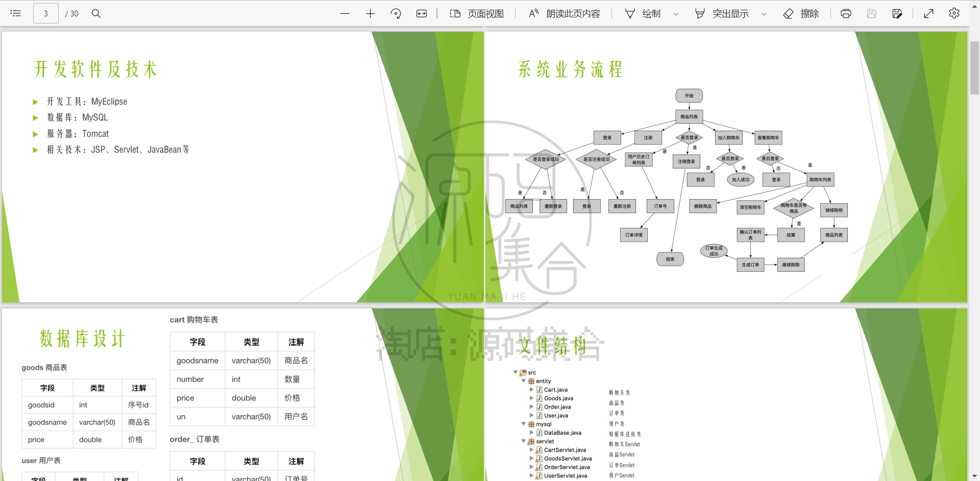Start 朗读此页内容 read aloud

[x=564, y=13]
